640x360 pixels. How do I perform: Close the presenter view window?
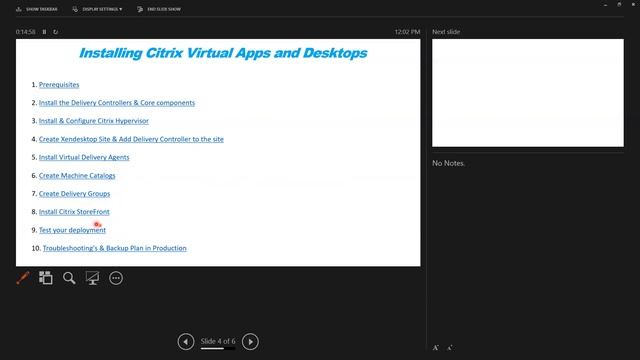coord(633,4)
